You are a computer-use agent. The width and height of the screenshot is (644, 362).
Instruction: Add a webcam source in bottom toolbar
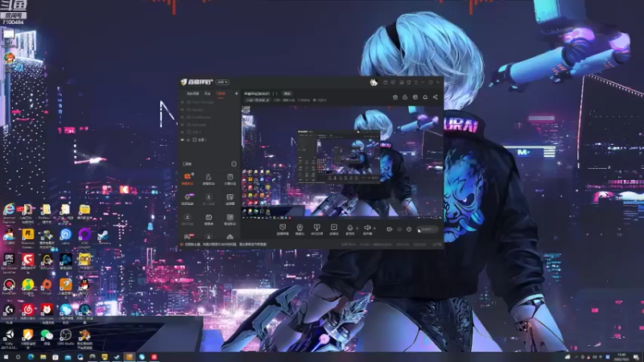[x=299, y=229]
